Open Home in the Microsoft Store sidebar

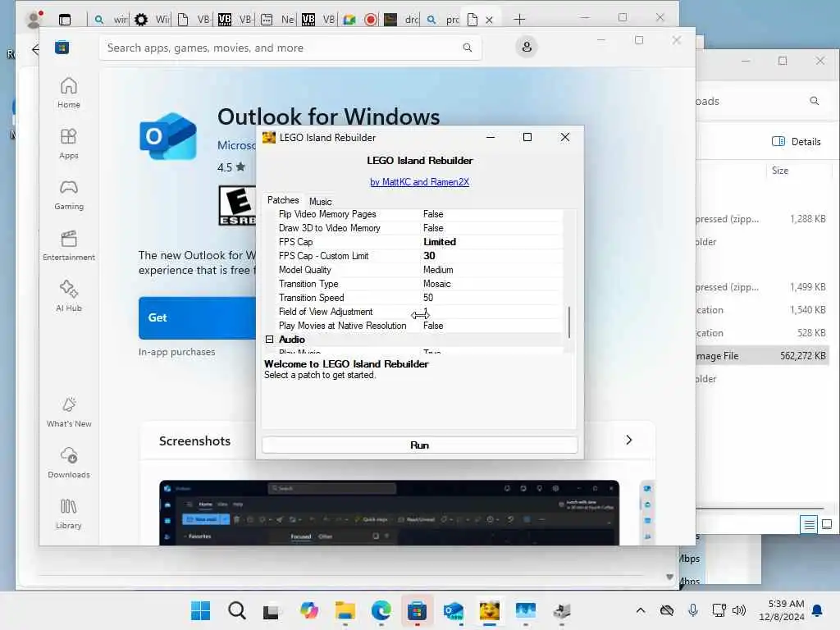click(69, 93)
